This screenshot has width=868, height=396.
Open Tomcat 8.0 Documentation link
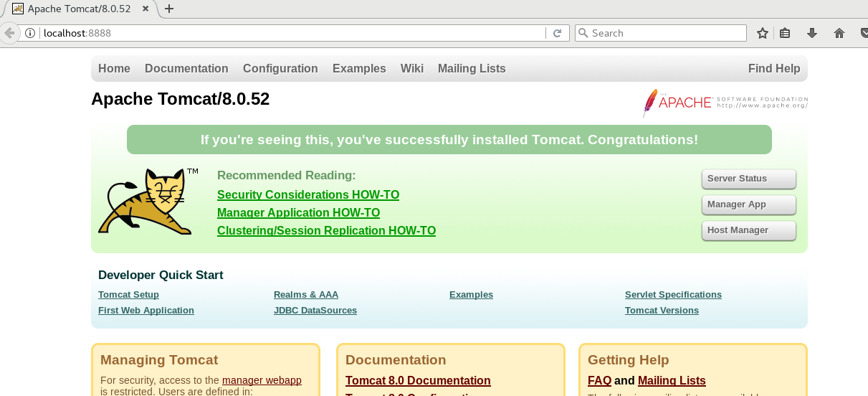tap(418, 381)
